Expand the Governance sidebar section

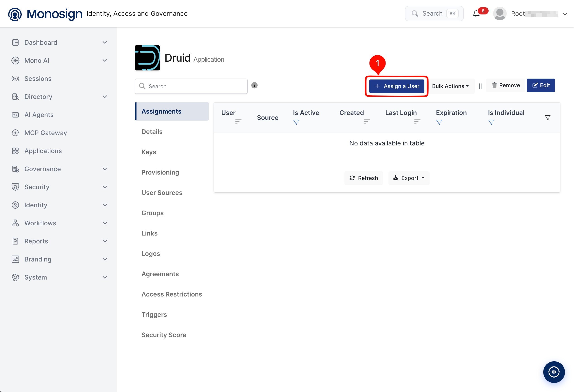click(59, 169)
